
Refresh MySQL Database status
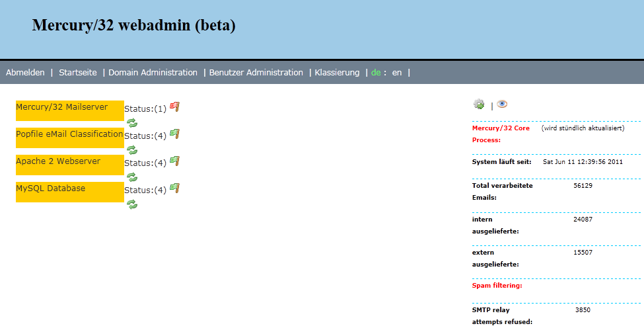click(x=132, y=204)
